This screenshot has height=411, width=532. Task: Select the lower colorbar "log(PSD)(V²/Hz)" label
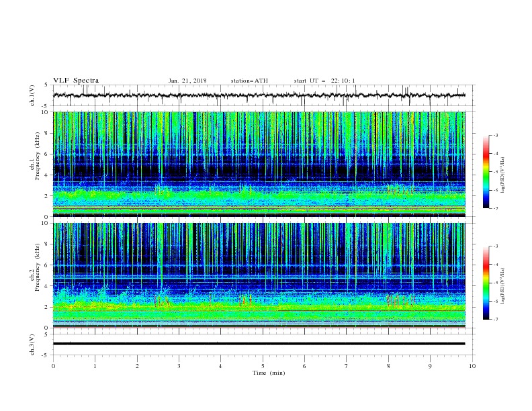[503, 286]
